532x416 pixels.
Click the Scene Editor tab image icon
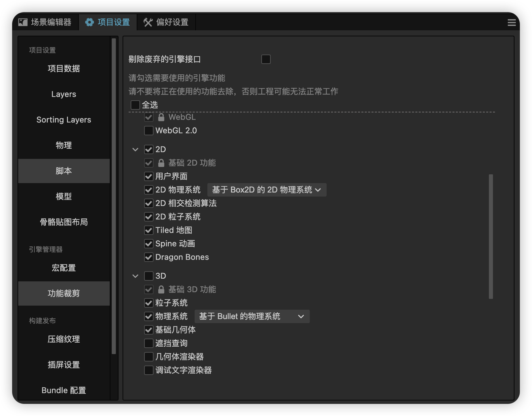[23, 22]
